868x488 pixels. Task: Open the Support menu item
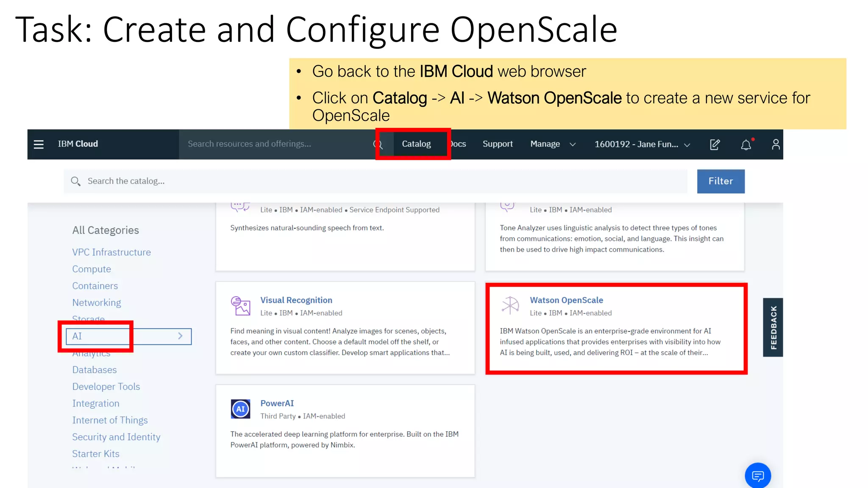tap(498, 144)
